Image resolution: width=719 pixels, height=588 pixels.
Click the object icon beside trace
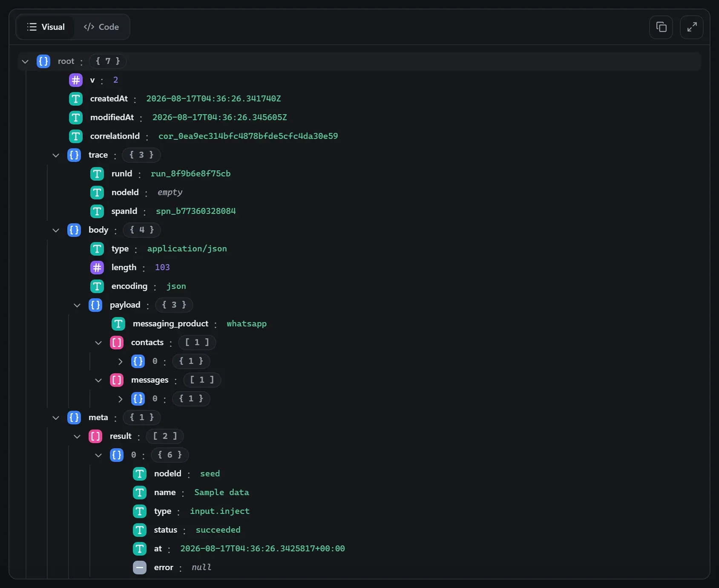74,155
